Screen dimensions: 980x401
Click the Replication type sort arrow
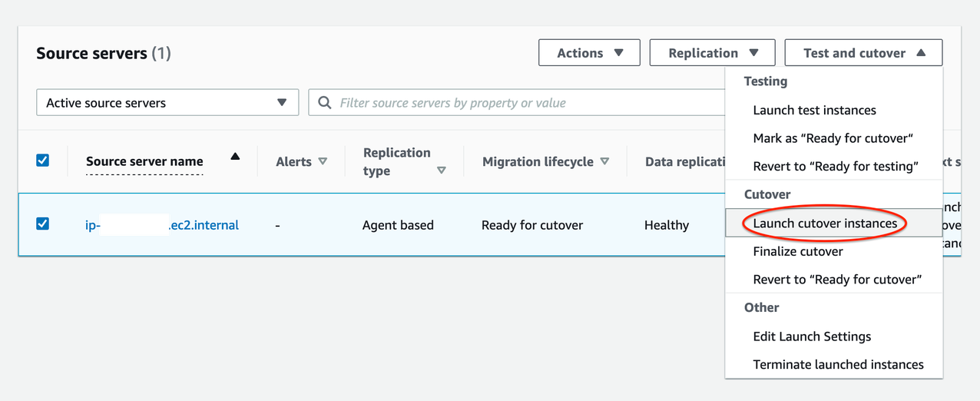[441, 171]
